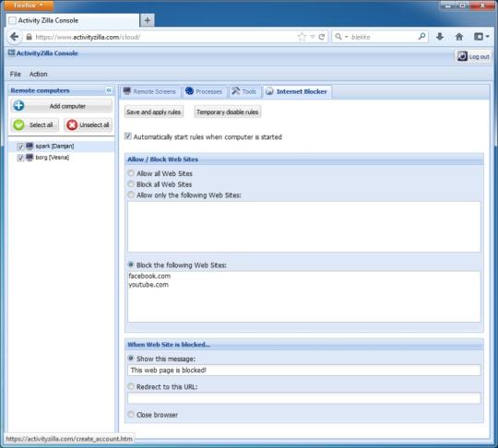Bookmark this page with the star icon
The width and height of the screenshot is (498, 448).
(302, 37)
